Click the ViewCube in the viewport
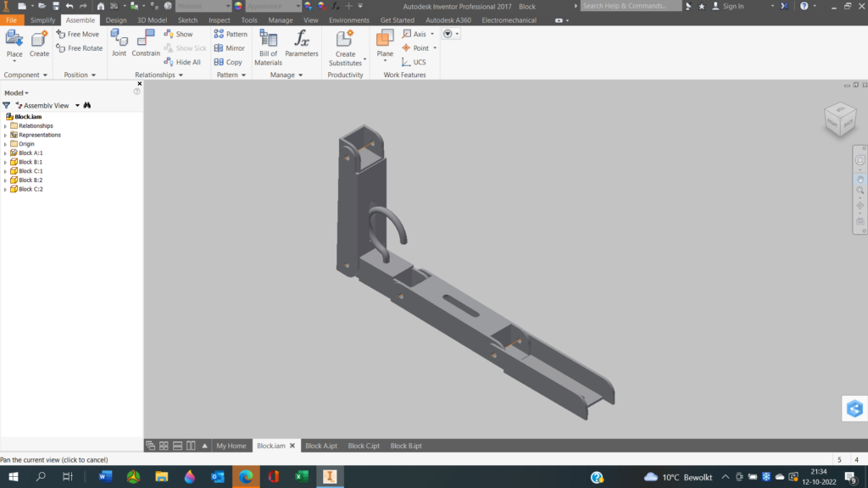868x488 pixels. tap(839, 120)
